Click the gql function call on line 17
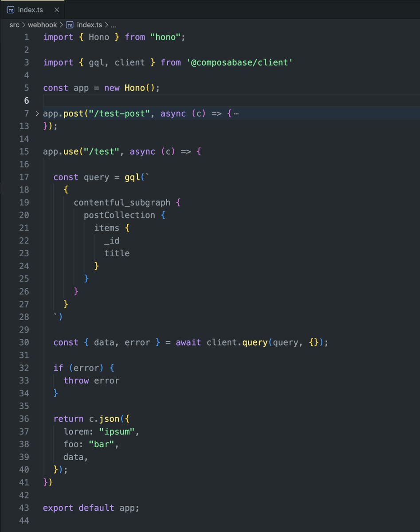This screenshot has width=420, height=532. pos(132,177)
